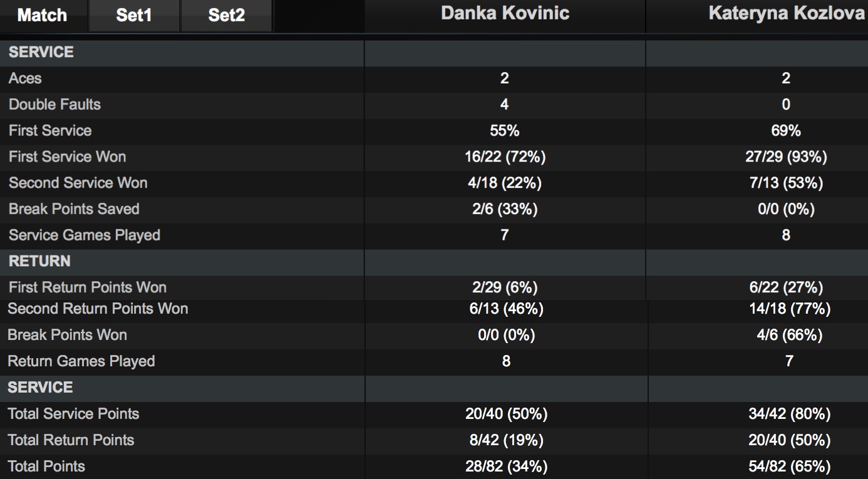This screenshot has width=868, height=479.
Task: Click Second Service Won label
Action: pyautogui.click(x=78, y=183)
